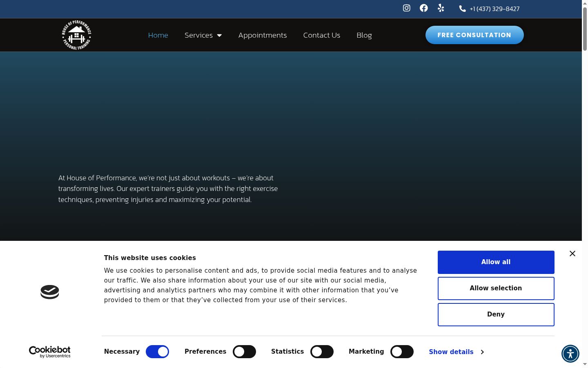Deny all optional cookies

tap(496, 314)
